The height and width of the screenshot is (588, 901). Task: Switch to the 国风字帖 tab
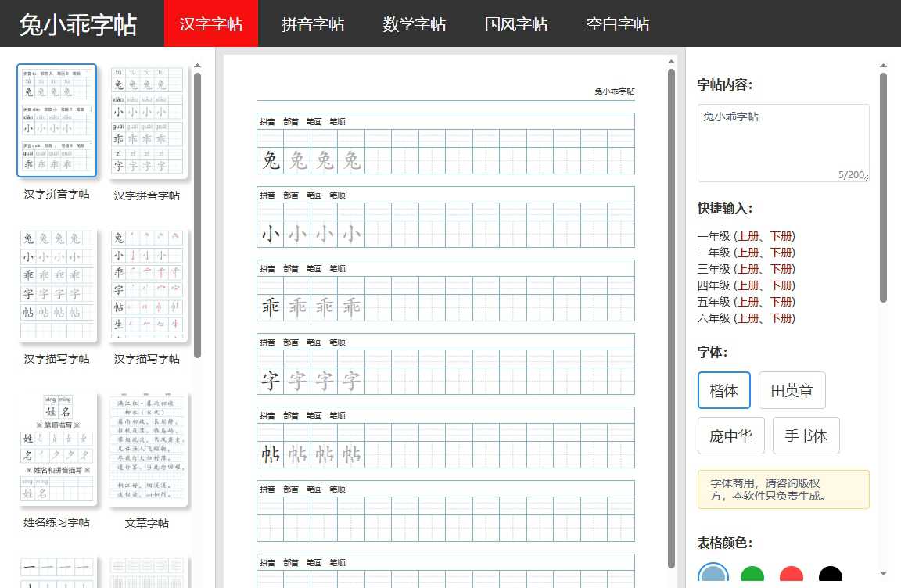pos(515,24)
